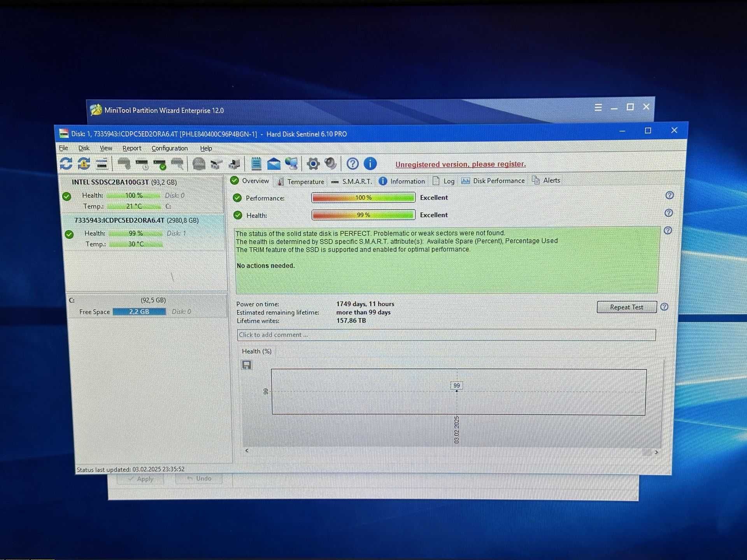Open settings with the gear icon
747x560 pixels.
(313, 164)
